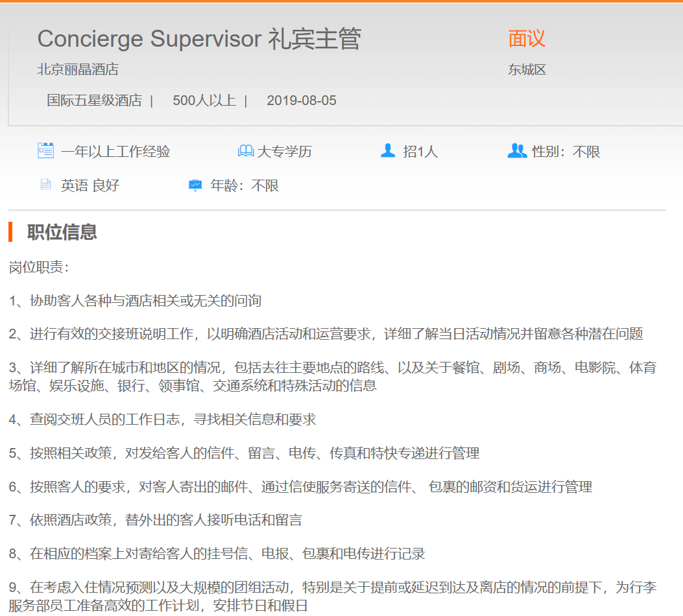Click the 一年以上工作经验 requirement text
This screenshot has height=616, width=683.
tap(115, 152)
